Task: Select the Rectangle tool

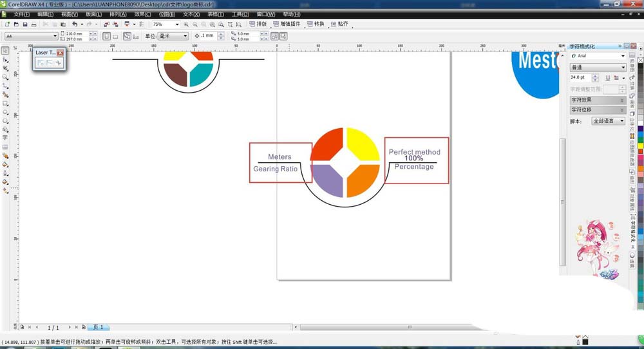Action: pyautogui.click(x=5, y=104)
